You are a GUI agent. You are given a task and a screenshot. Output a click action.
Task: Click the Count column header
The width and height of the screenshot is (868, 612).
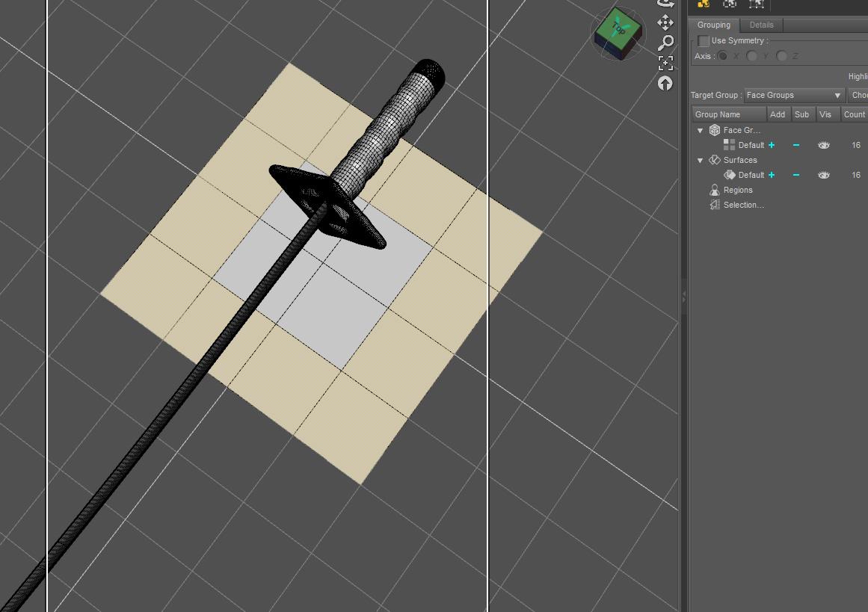pos(854,114)
